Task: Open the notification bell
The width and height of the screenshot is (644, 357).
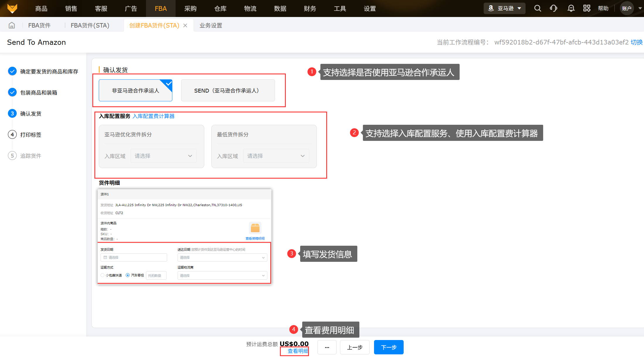Action: tap(571, 8)
